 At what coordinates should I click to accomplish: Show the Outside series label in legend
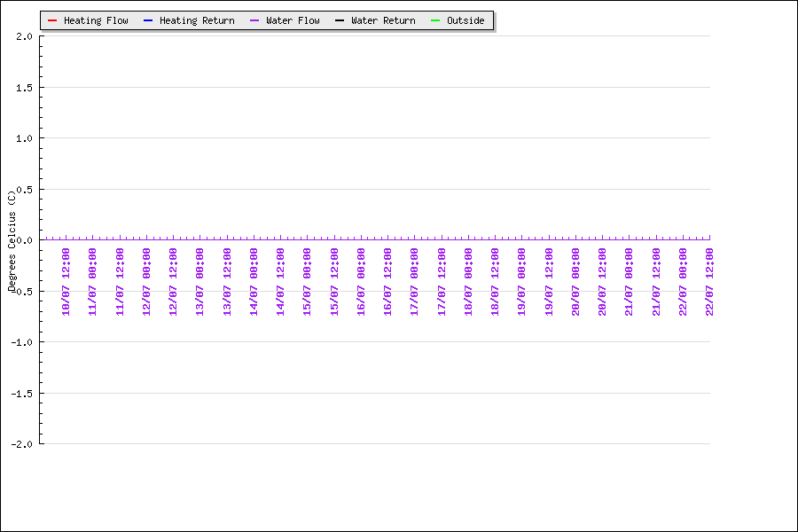[x=465, y=20]
